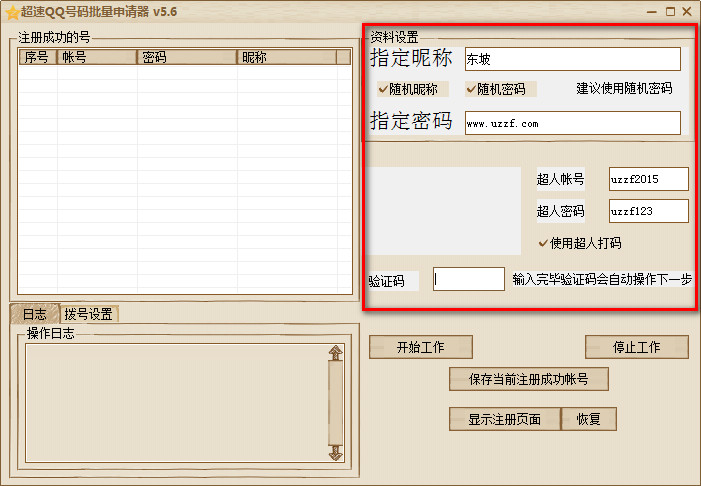Save accounts with 保存当前注册成功帐号 button
The width and height of the screenshot is (701, 486).
528,379
